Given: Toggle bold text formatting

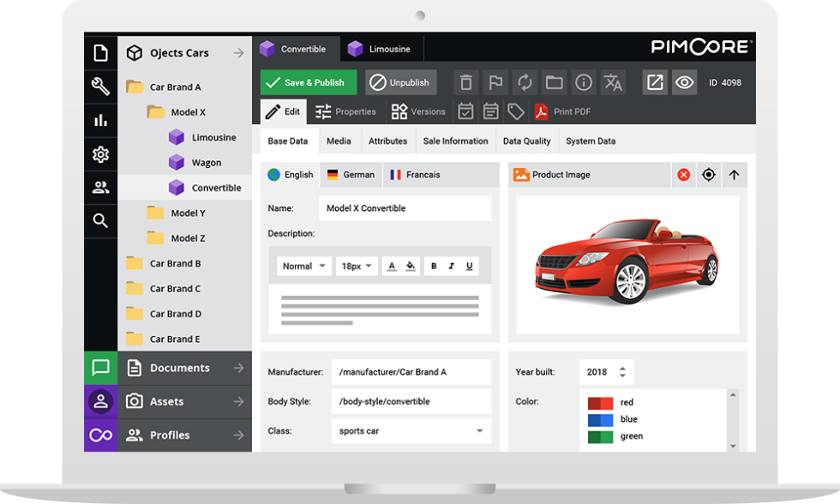Looking at the screenshot, I should [x=434, y=267].
